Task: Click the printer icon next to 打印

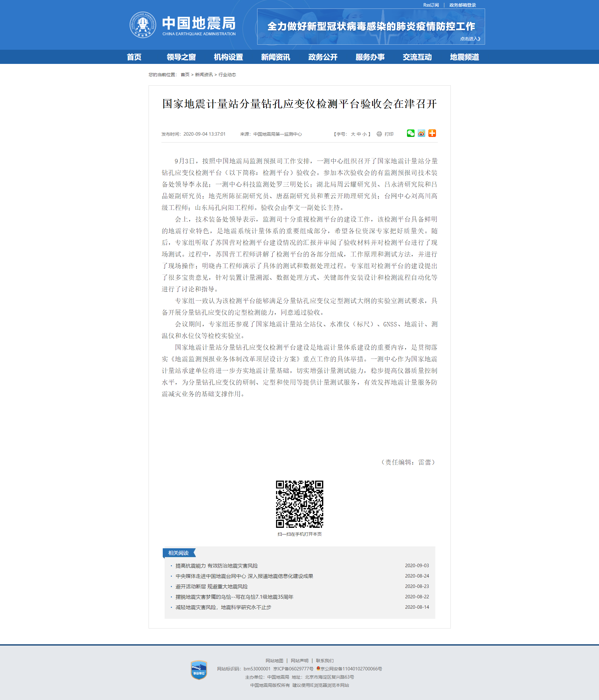Action: (x=379, y=134)
